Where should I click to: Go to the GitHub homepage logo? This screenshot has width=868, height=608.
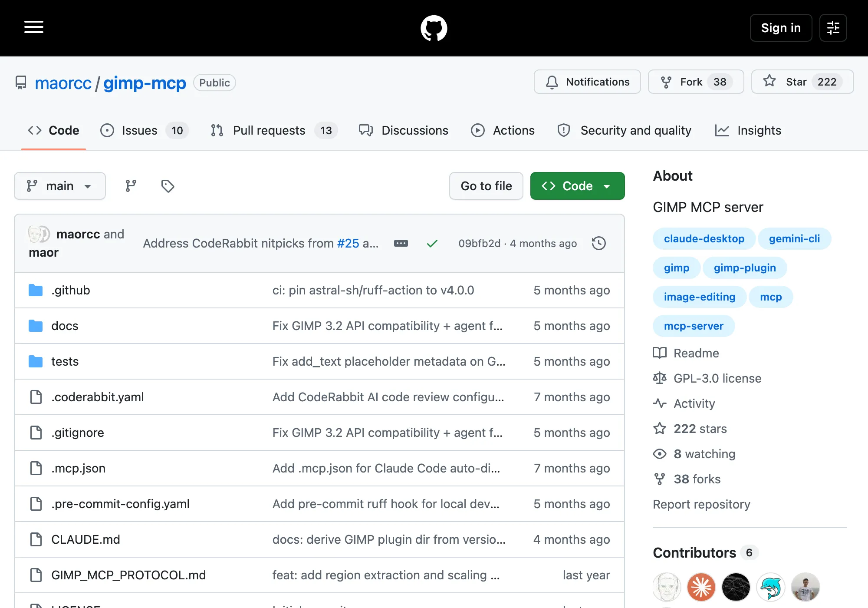tap(434, 28)
